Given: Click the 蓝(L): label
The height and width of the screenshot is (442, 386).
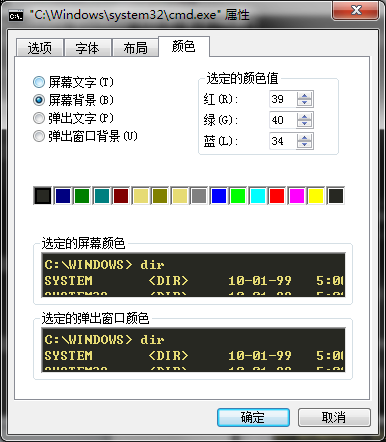Looking at the screenshot, I should (x=221, y=141).
